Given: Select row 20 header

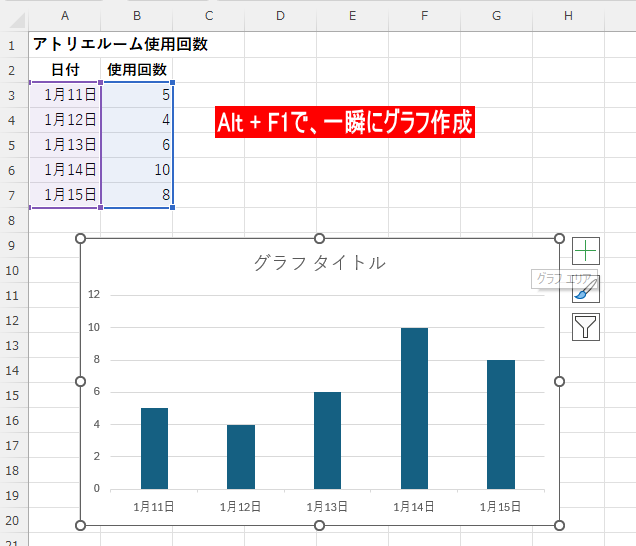Looking at the screenshot, I should point(12,520).
